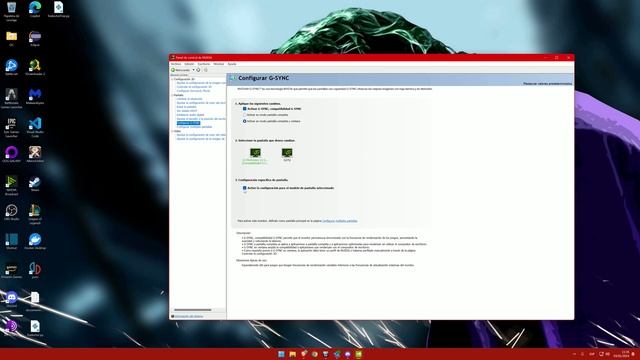Open Configurar múltiples pantallas in the tree
This screenshot has width=640, height=360.
point(194,127)
